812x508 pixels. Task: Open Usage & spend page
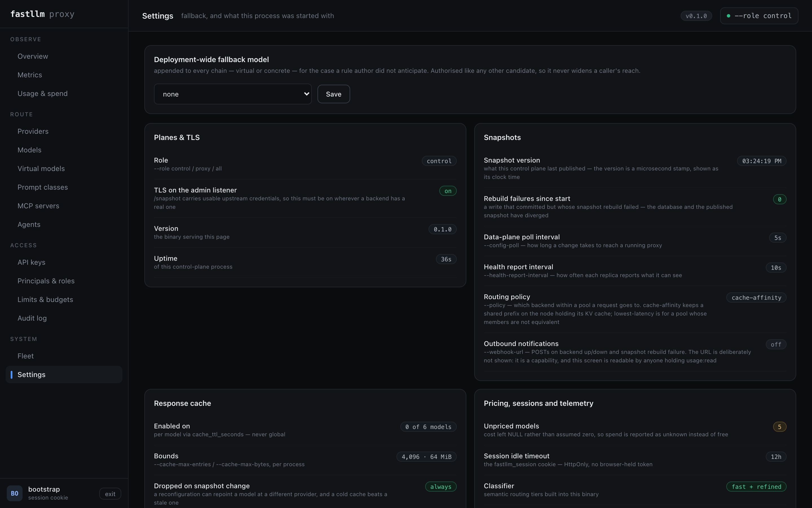click(x=64, y=93)
